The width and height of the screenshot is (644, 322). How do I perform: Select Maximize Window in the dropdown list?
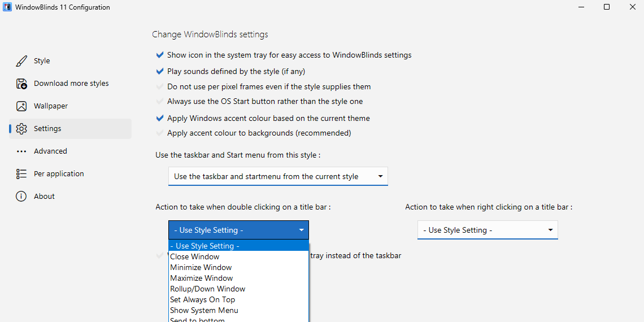tap(238, 278)
